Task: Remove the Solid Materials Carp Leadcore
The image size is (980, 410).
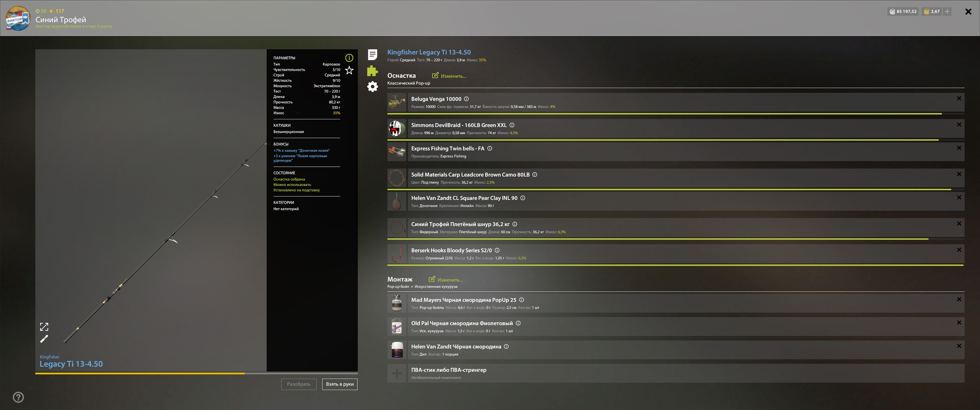Action: 959,174
